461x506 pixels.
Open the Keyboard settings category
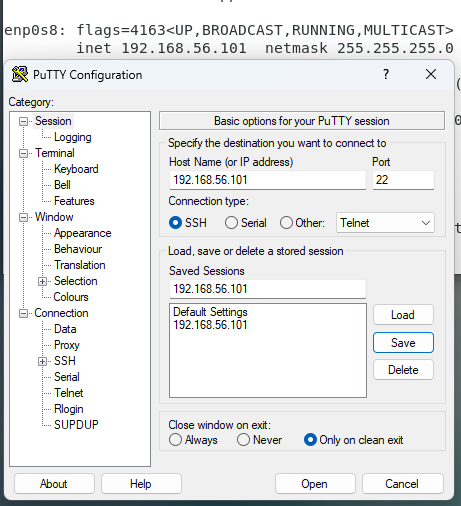tap(76, 169)
